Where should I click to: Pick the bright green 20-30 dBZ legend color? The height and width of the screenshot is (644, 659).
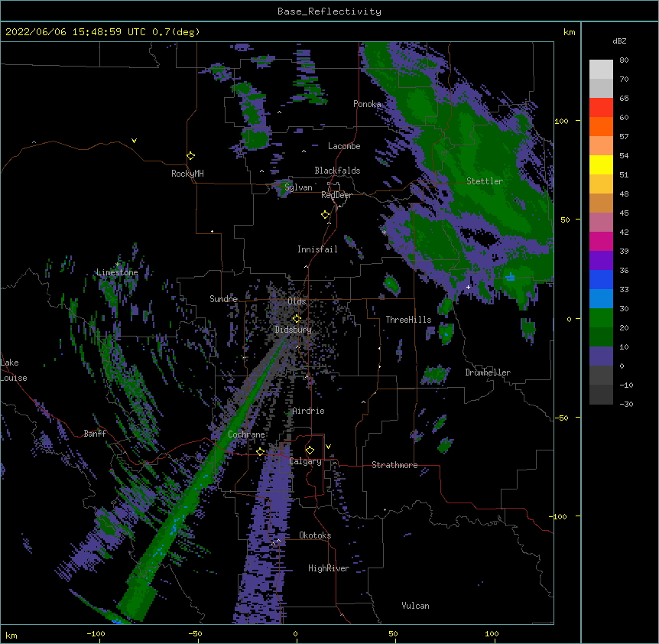click(x=601, y=318)
